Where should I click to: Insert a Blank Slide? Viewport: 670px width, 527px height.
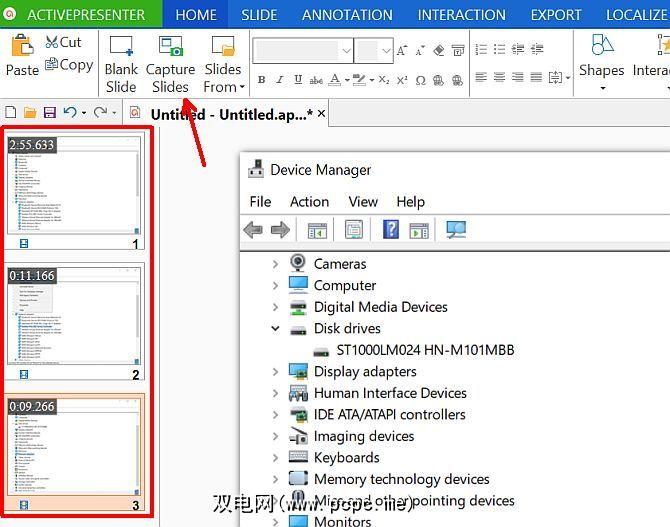click(121, 64)
